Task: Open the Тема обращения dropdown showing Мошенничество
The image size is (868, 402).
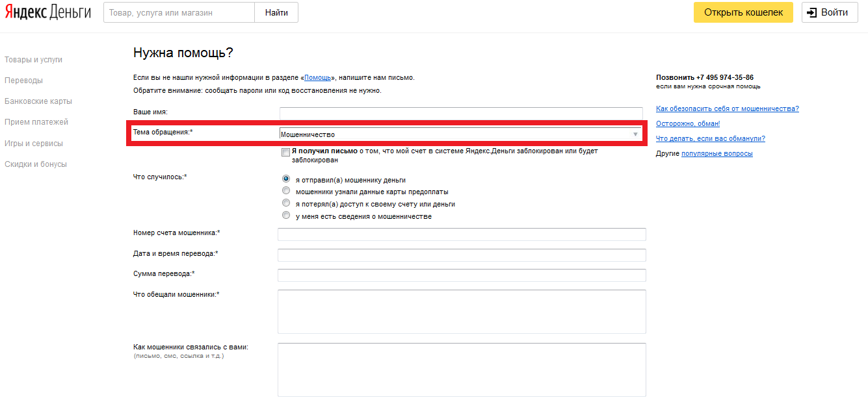Action: pos(461,134)
